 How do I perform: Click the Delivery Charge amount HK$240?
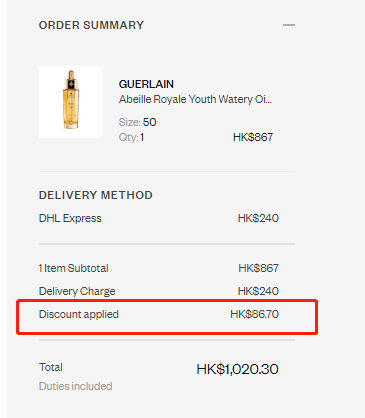tap(258, 291)
